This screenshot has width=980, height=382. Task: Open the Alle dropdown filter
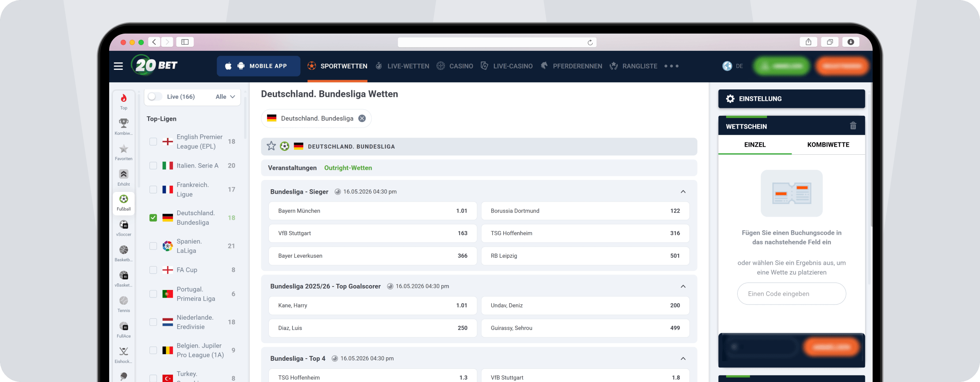pos(225,97)
